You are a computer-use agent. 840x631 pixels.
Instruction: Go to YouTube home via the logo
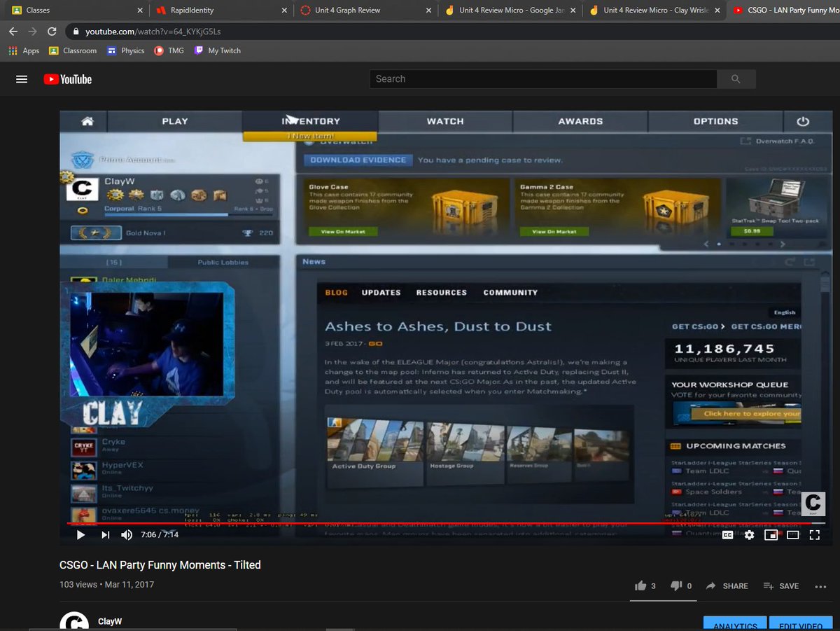tap(68, 79)
